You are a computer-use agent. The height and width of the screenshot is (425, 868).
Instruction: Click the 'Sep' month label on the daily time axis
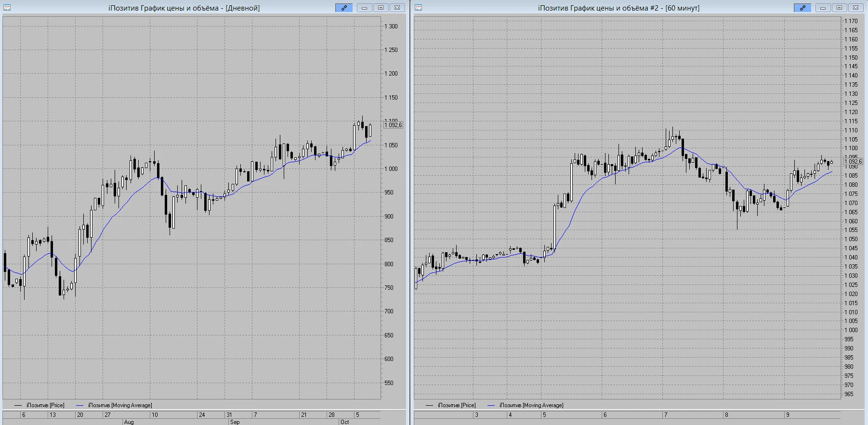[235, 422]
